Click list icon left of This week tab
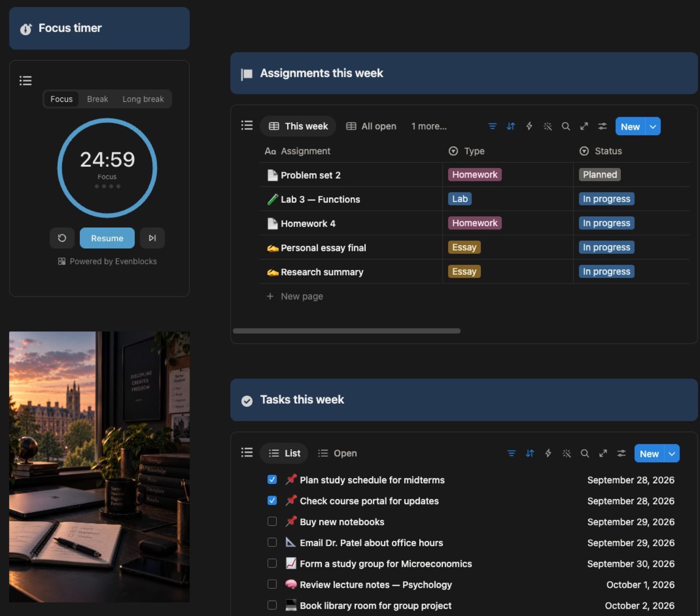The image size is (700, 616). tap(247, 125)
